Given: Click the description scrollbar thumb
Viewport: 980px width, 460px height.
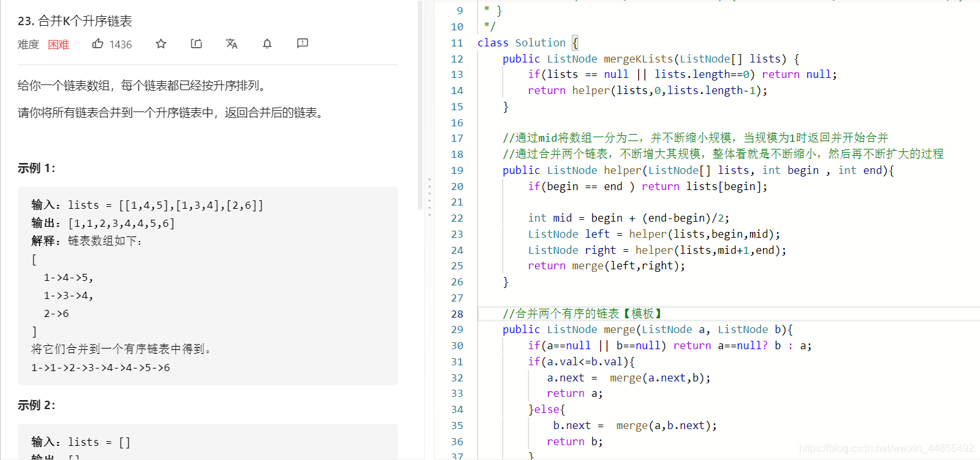Looking at the screenshot, I should pyautogui.click(x=420, y=106).
